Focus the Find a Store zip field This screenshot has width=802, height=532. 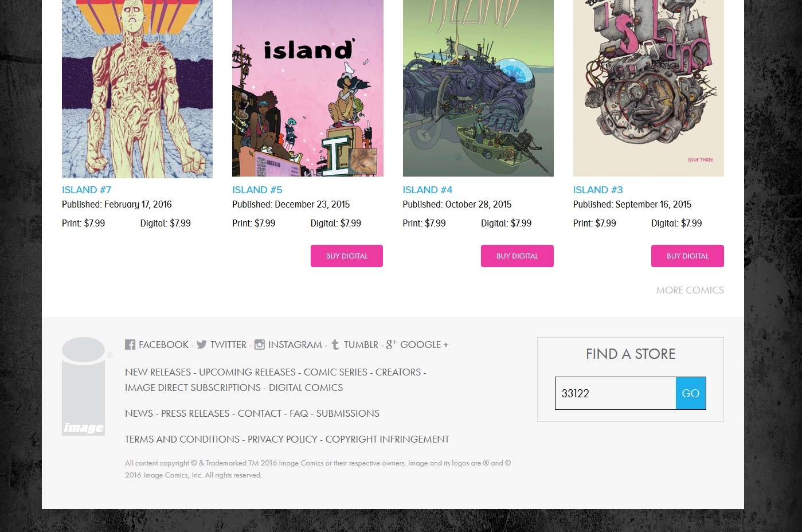coord(615,393)
